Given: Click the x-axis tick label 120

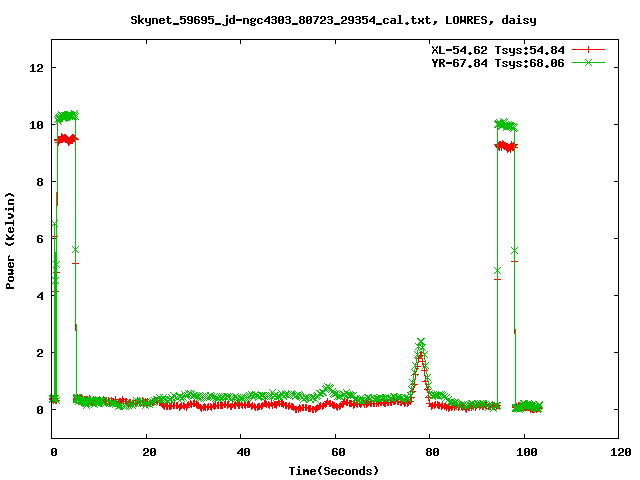Looking at the screenshot, I should (x=621, y=452).
